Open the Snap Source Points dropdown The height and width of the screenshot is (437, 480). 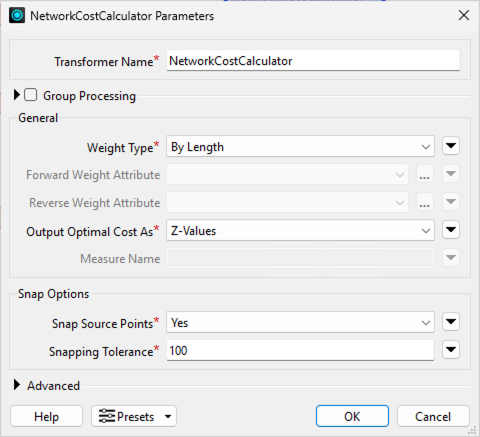(x=300, y=322)
